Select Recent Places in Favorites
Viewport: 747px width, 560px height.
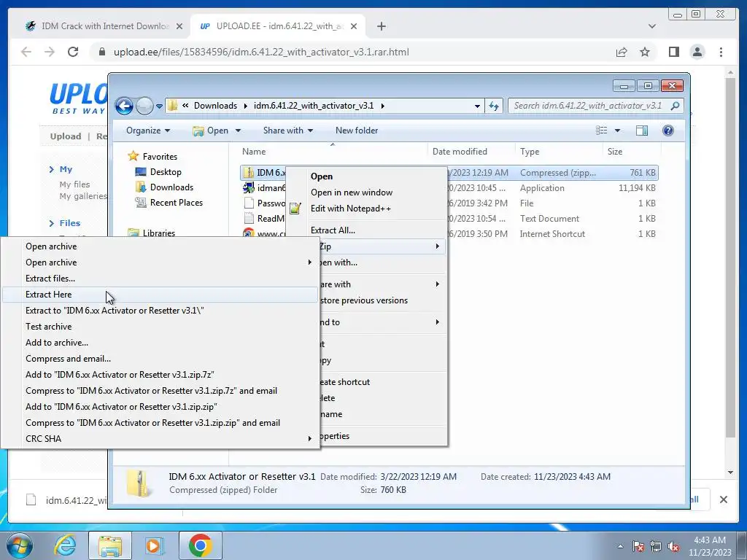(177, 203)
